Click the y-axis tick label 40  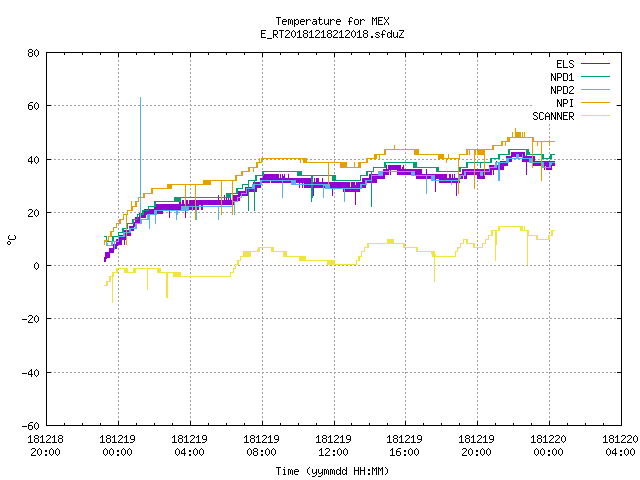point(33,160)
